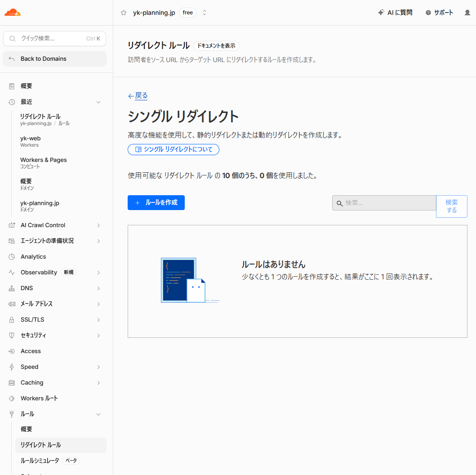The height and width of the screenshot is (475, 476).
Task: Expand Observability chevron
Action: click(98, 273)
